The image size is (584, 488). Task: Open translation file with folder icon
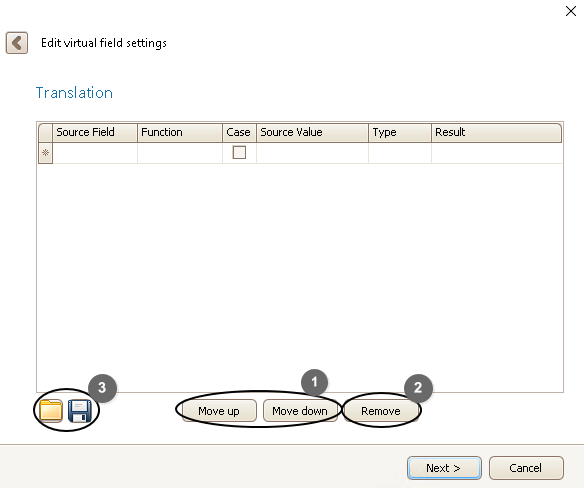point(51,411)
